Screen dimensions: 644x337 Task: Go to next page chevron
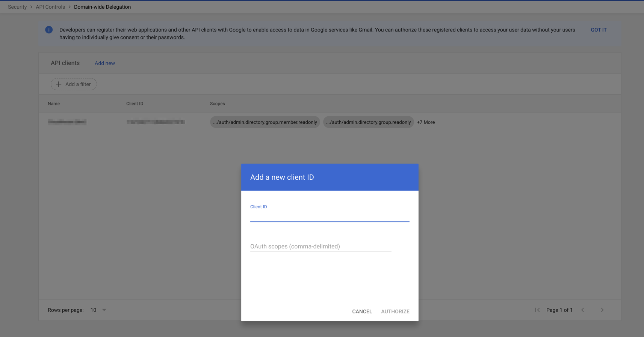point(602,310)
